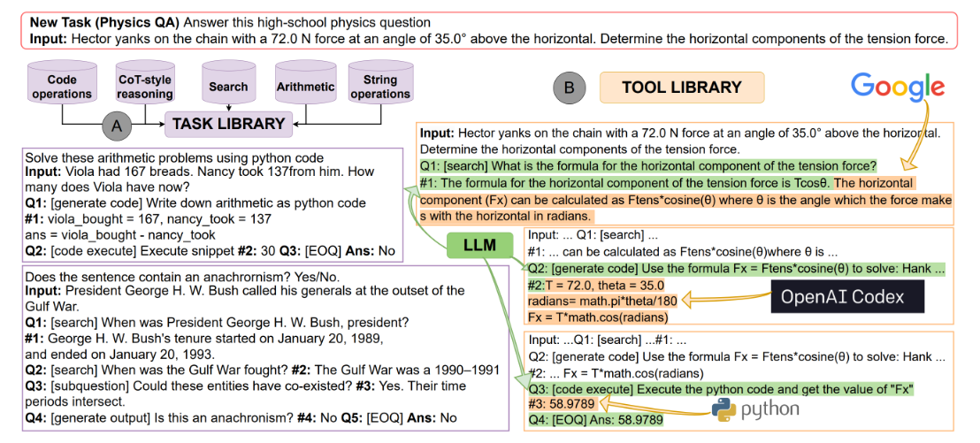
Task: Click the green LLM box
Action: pos(482,242)
